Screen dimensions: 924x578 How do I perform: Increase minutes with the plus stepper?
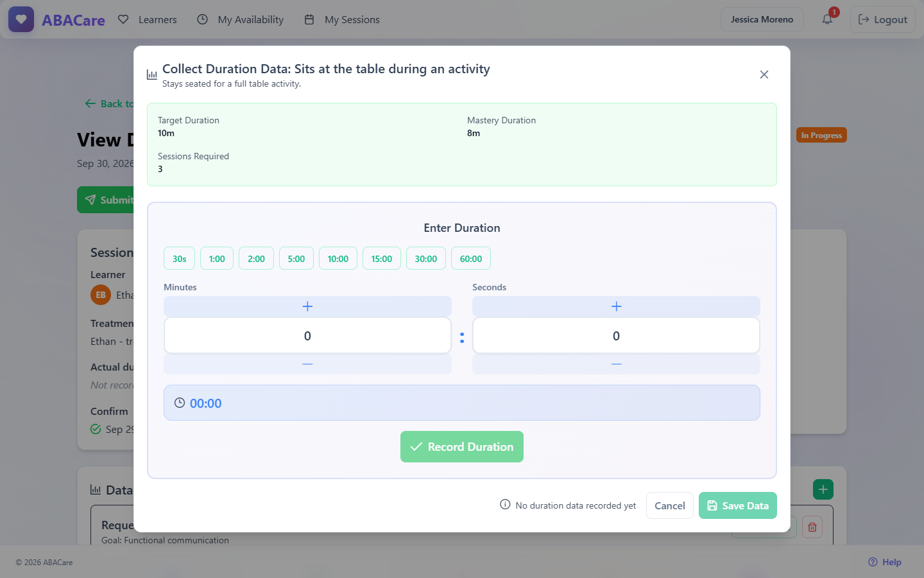[307, 306]
